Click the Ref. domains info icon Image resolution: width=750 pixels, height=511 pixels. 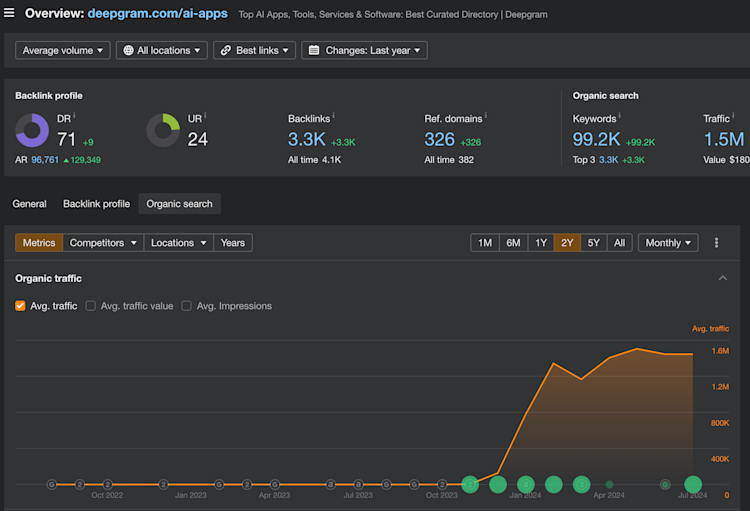point(485,115)
